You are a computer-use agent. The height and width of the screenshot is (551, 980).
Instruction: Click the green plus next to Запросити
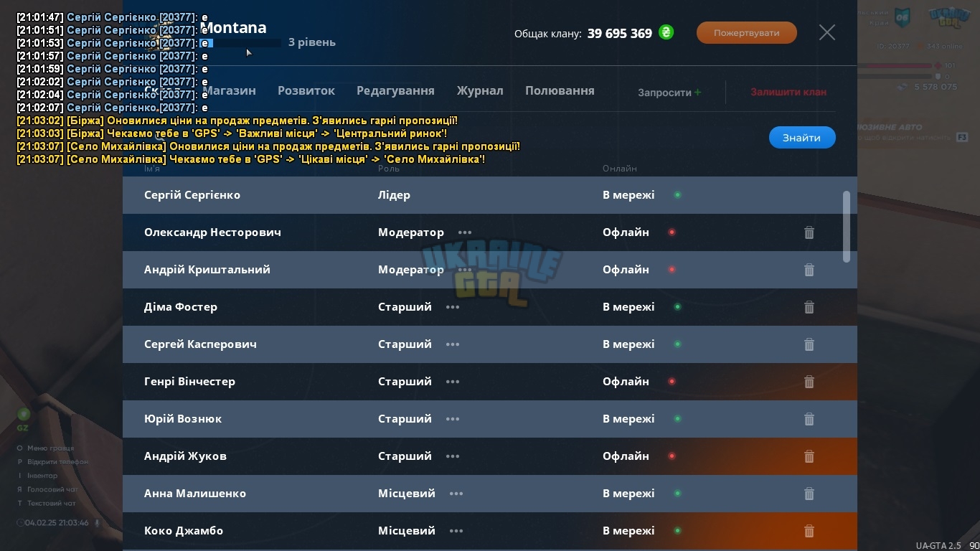pyautogui.click(x=698, y=92)
